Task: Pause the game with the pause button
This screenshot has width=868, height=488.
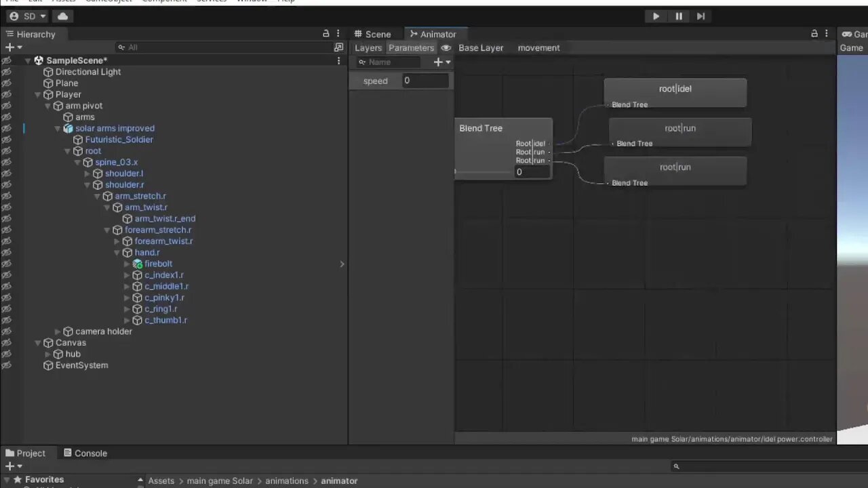Action: click(x=679, y=16)
